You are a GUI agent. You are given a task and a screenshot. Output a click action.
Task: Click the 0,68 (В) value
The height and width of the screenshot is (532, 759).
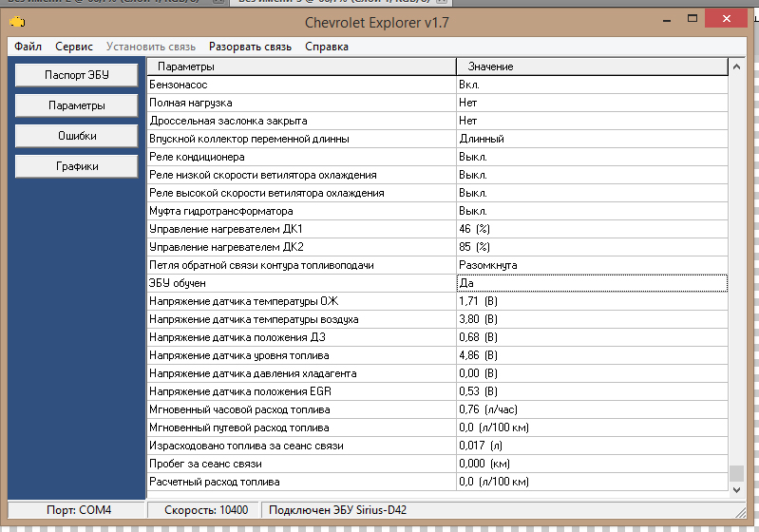click(592, 337)
